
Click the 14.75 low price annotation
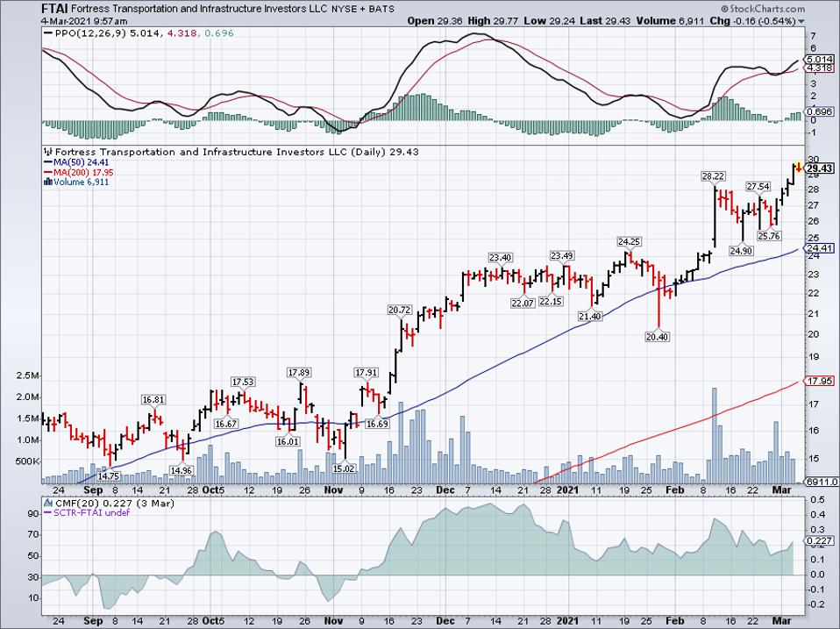tap(109, 475)
